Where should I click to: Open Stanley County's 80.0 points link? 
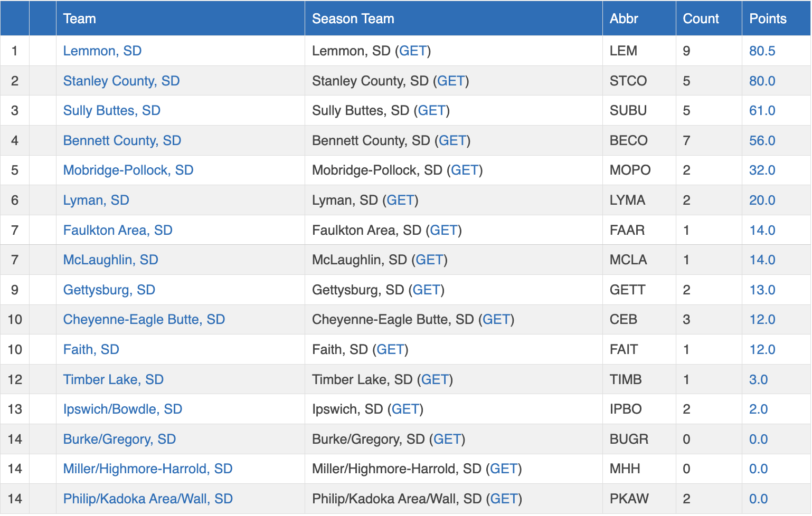click(762, 81)
